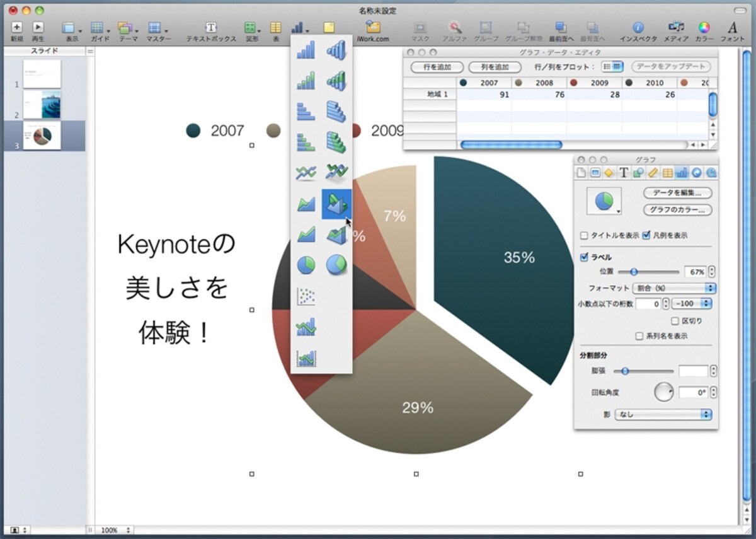Open the 影 shadow なし dropdown

(664, 414)
